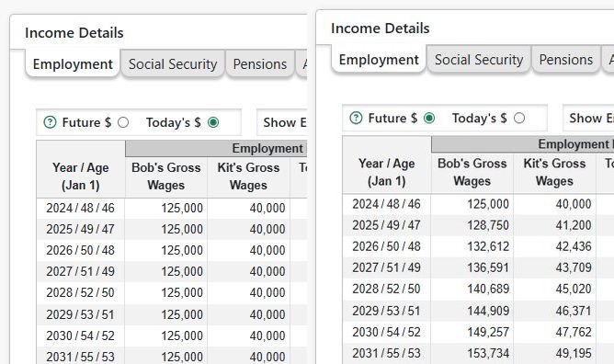Click Bob's Gross Wages header in right panel
The height and width of the screenshot is (364, 614).
click(x=472, y=172)
